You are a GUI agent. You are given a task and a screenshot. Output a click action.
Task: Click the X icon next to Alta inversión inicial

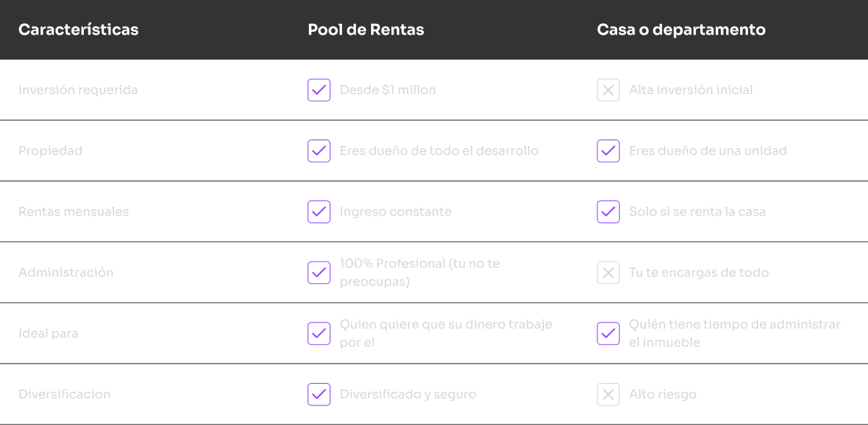pyautogui.click(x=608, y=90)
